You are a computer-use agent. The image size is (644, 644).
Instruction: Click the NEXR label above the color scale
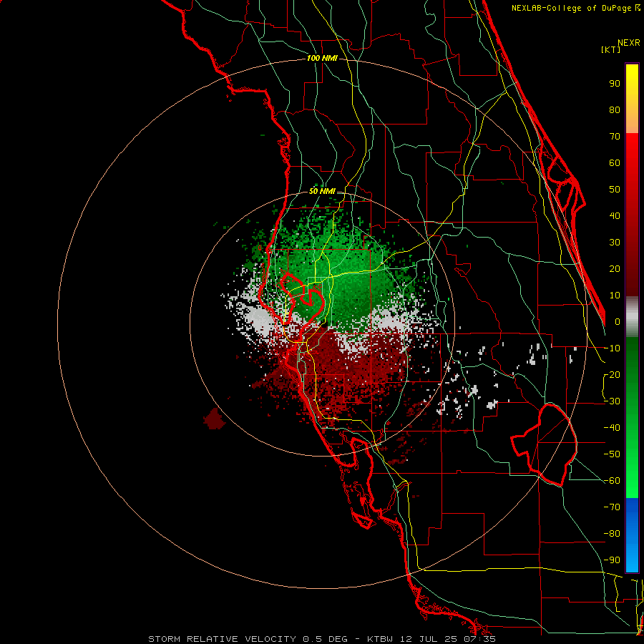tap(629, 43)
